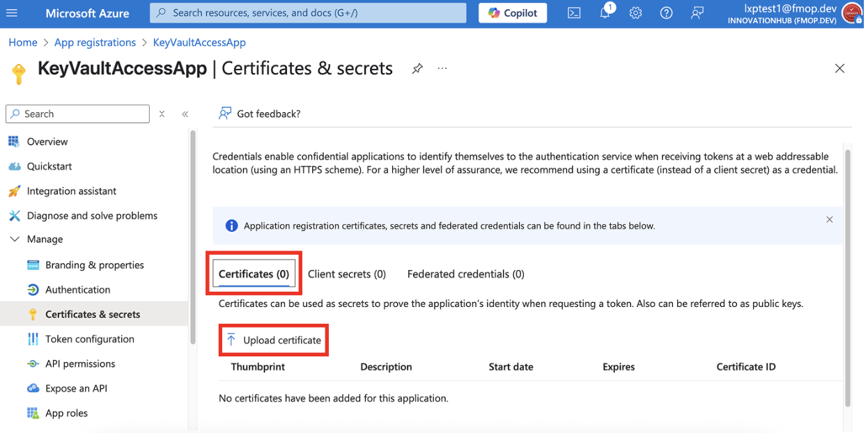Click the Expose an API cloud icon
This screenshot has height=433, width=868.
[x=33, y=388]
